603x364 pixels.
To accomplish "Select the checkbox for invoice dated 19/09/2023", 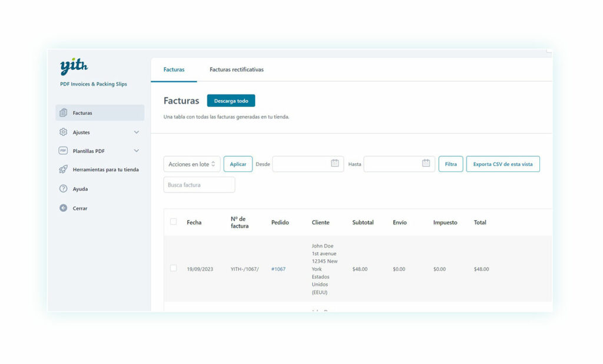I will pos(173,267).
